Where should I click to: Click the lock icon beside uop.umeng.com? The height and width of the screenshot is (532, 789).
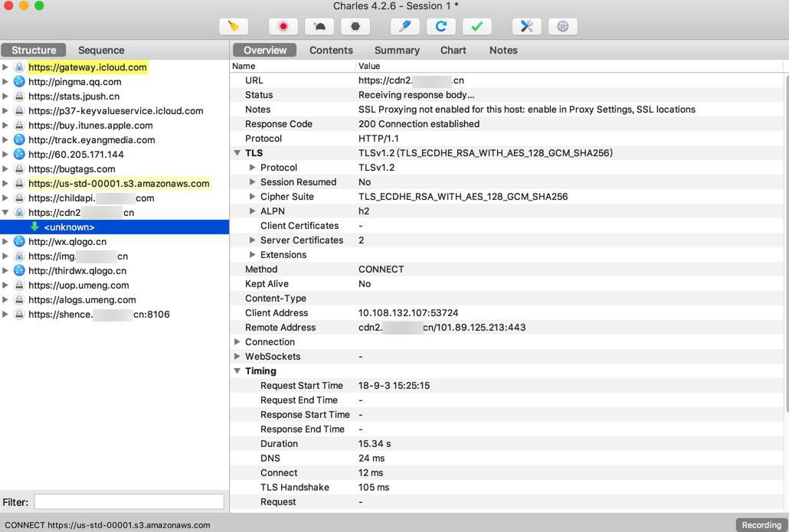click(19, 286)
